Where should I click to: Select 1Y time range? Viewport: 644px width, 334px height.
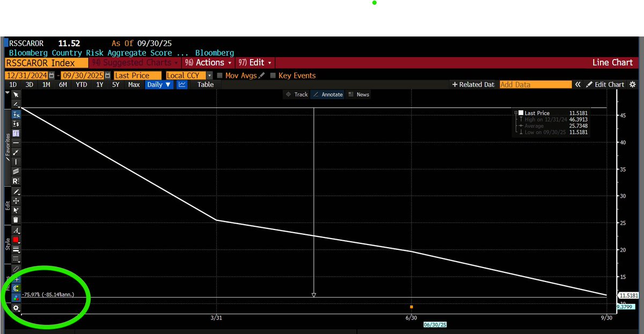point(99,85)
